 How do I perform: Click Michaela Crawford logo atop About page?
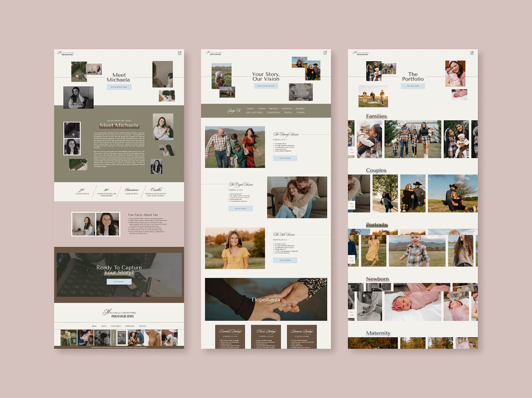tap(66, 53)
